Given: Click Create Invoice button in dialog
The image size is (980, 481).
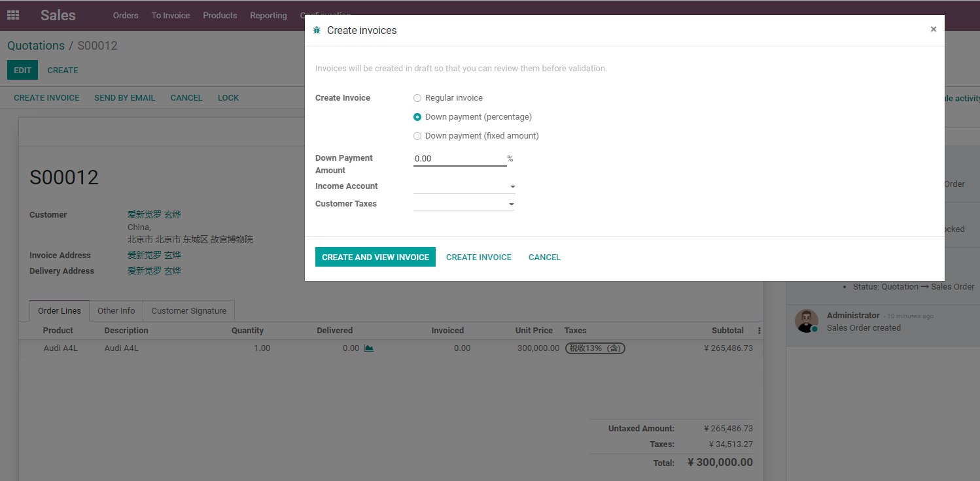Looking at the screenshot, I should [x=479, y=257].
